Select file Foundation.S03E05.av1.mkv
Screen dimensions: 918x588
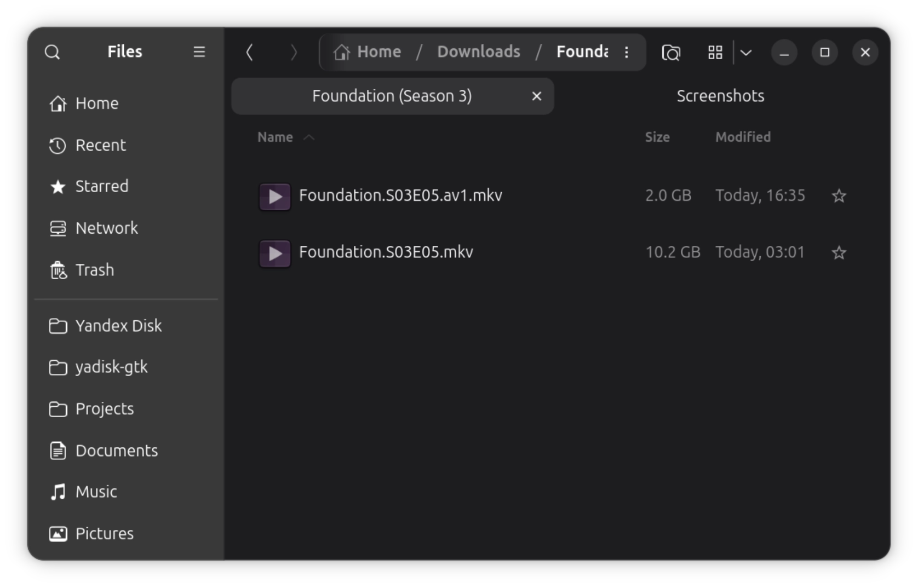point(400,195)
